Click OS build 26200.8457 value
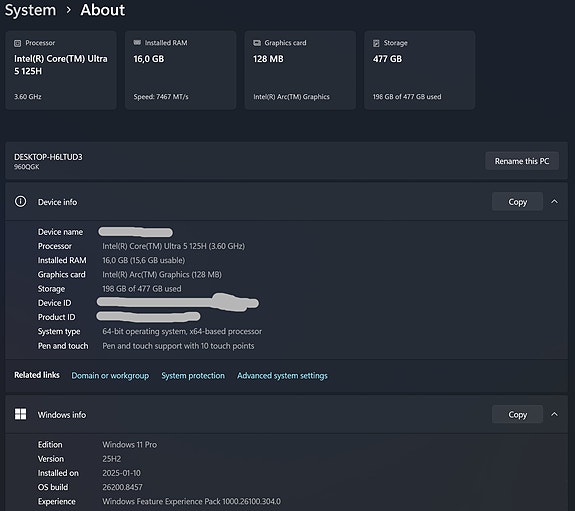 click(x=122, y=488)
